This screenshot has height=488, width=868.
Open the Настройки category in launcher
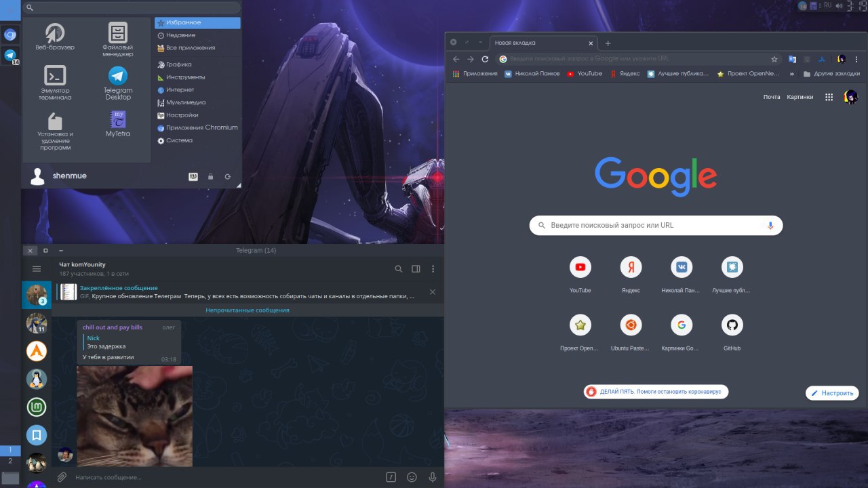(x=197, y=115)
